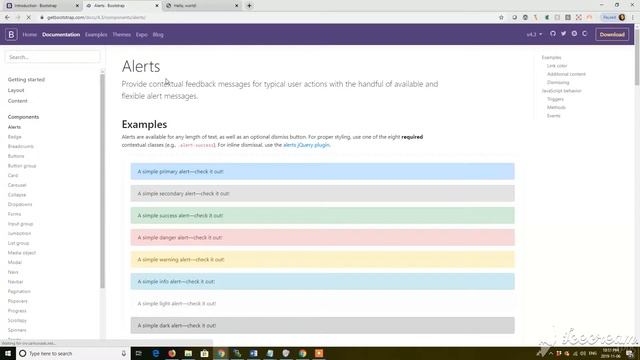Jump to Link color in contents
Screen dimensions: 640x360
point(557,66)
